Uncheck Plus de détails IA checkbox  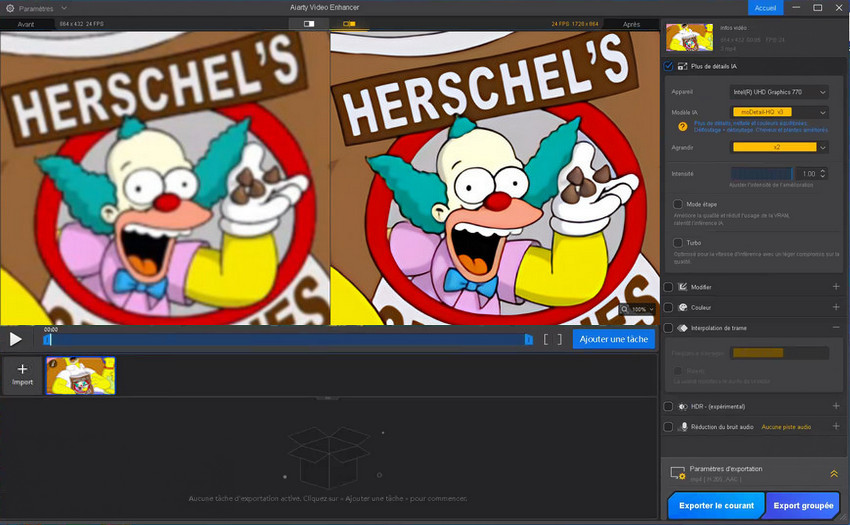click(668, 66)
